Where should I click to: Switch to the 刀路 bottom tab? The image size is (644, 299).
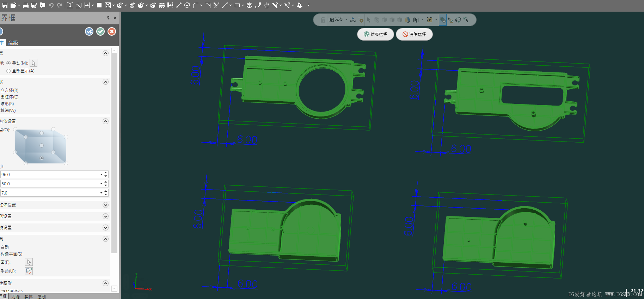tap(16, 297)
